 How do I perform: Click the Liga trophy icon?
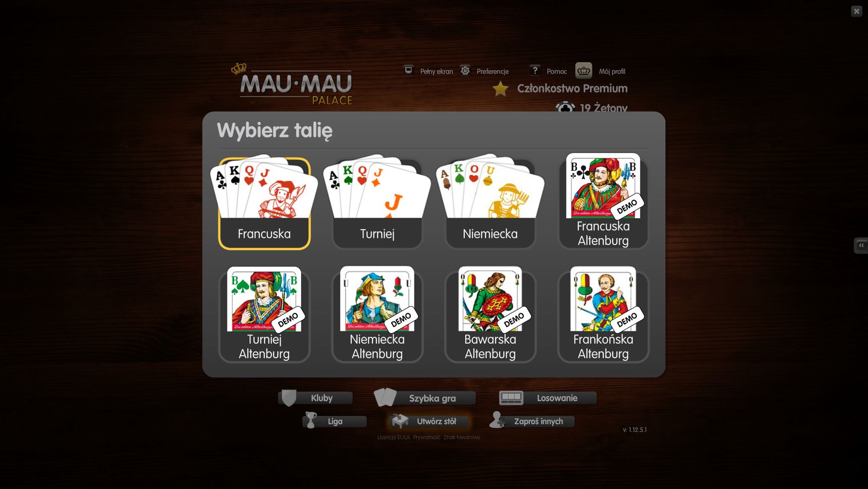click(x=311, y=420)
